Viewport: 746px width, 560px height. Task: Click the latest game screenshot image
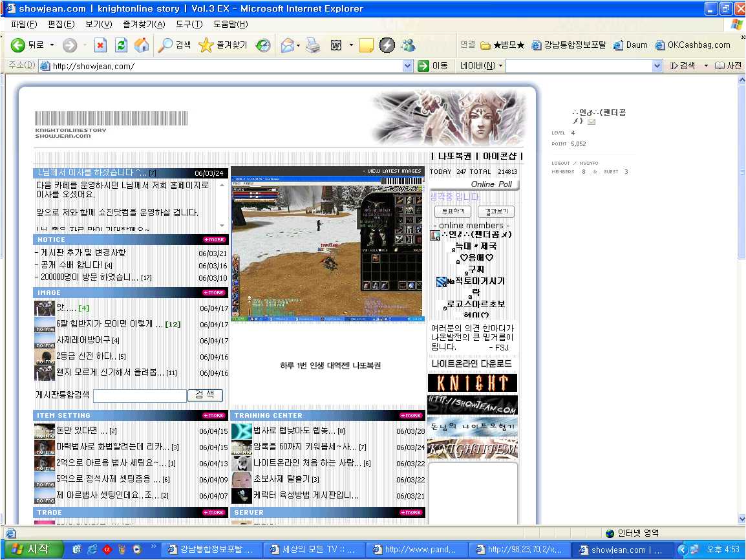click(x=327, y=250)
